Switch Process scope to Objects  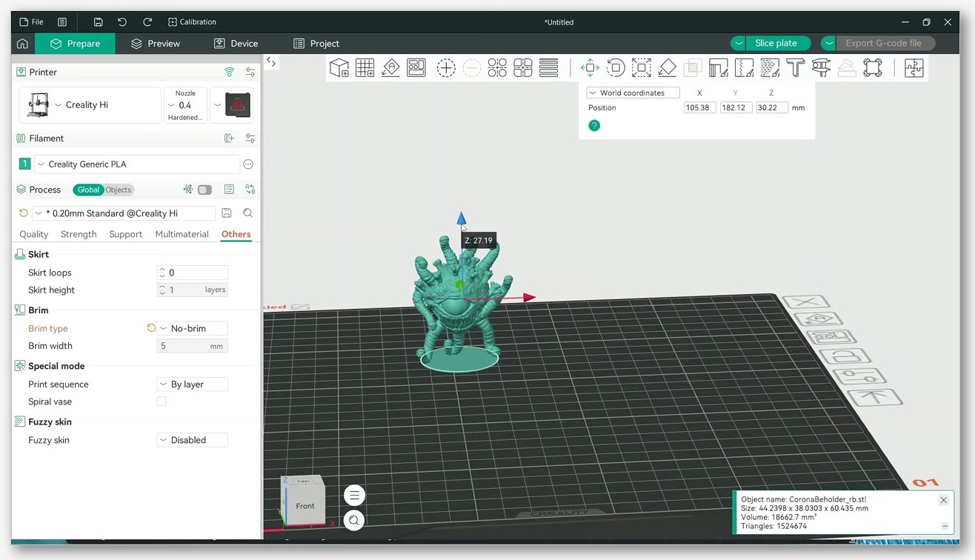pyautogui.click(x=118, y=190)
